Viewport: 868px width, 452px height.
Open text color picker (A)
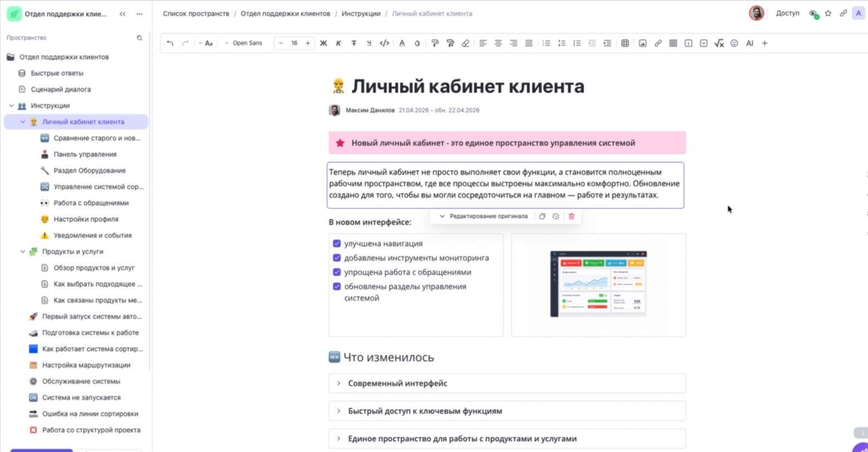pyautogui.click(x=402, y=43)
